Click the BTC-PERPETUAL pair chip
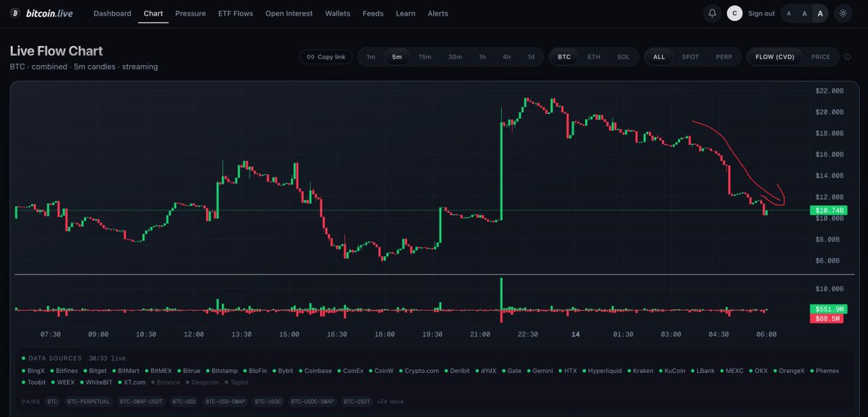The image size is (868, 417). click(88, 401)
